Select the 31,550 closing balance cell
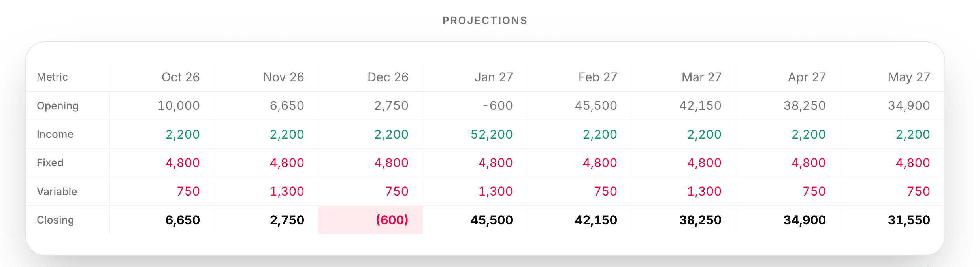 coord(909,220)
